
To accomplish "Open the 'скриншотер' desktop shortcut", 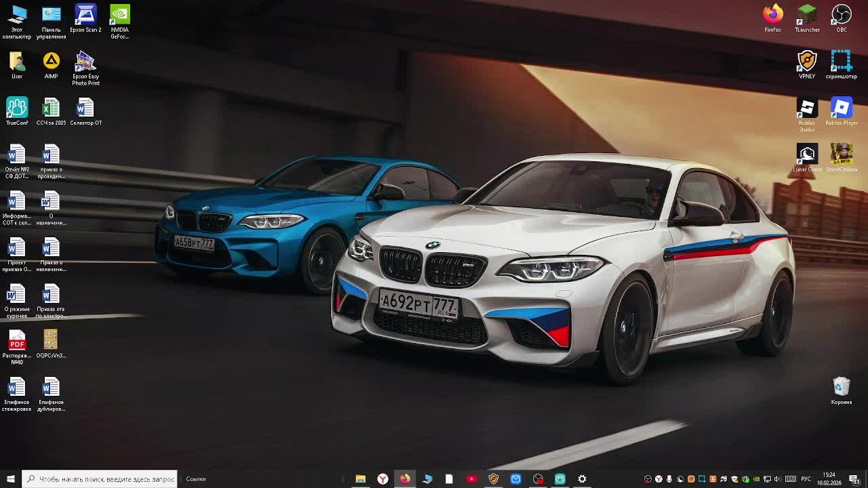I will 842,65.
